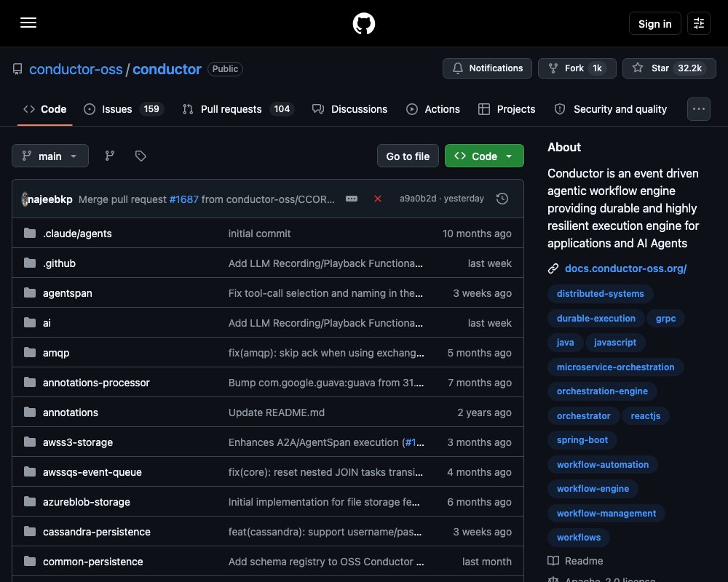
Task: Open the docs.conductor-oss.org link
Action: (625, 268)
